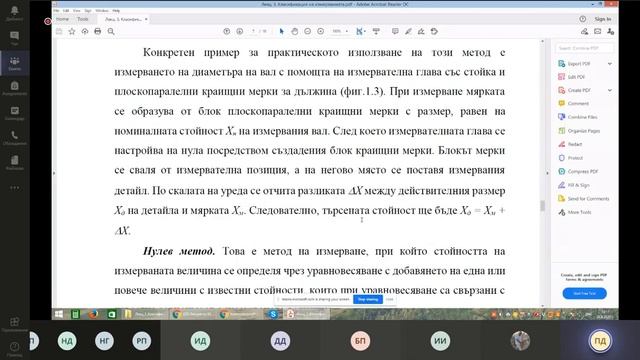Click the Fill & Sign icon at toolbar right
This screenshot has height=360, width=640.
click(x=584, y=31)
